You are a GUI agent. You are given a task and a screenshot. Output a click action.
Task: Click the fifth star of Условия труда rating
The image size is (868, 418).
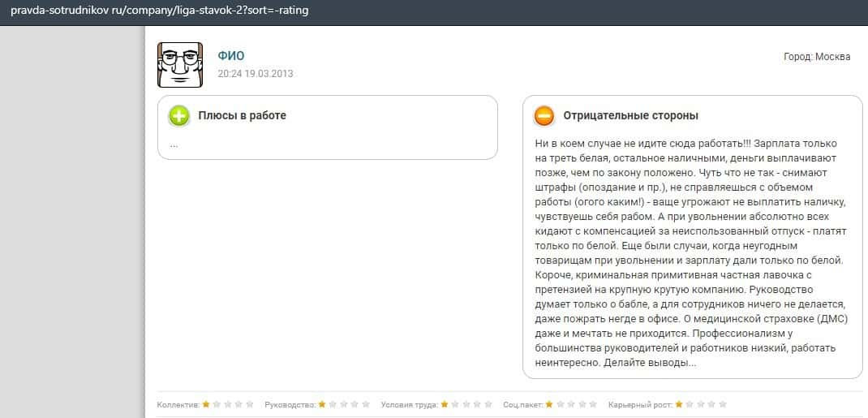[488, 403]
